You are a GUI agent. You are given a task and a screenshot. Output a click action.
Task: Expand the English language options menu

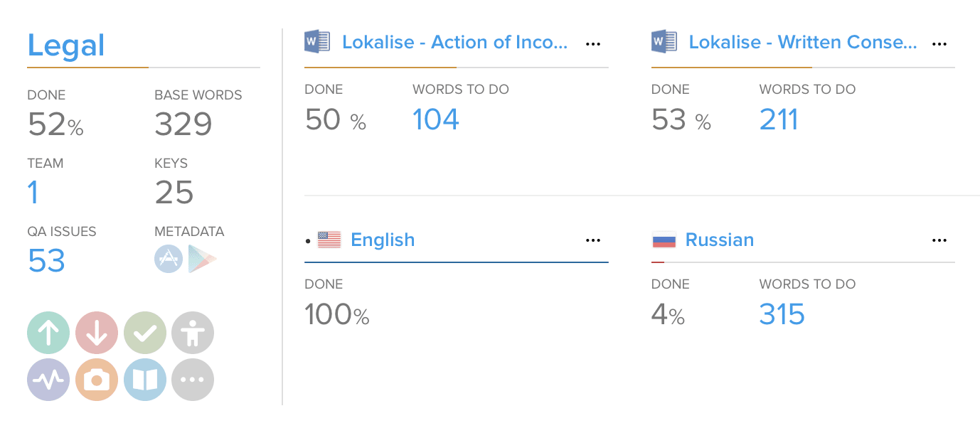click(x=593, y=240)
